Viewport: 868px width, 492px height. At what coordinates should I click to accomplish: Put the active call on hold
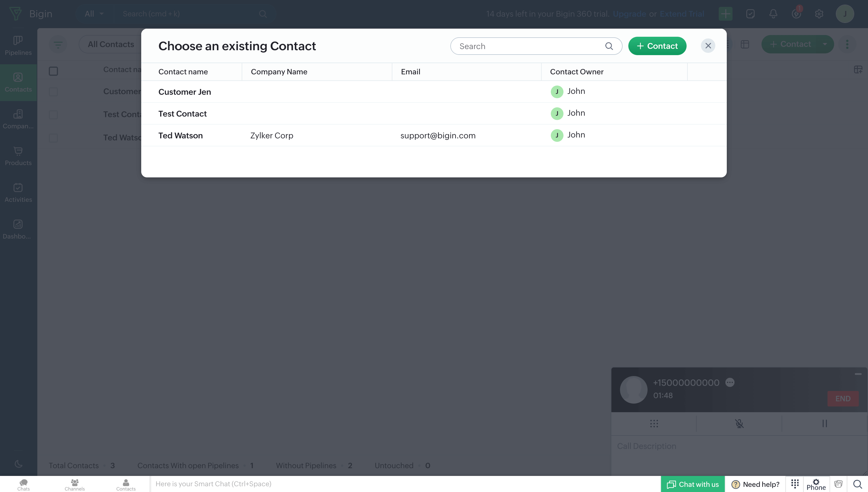(824, 423)
